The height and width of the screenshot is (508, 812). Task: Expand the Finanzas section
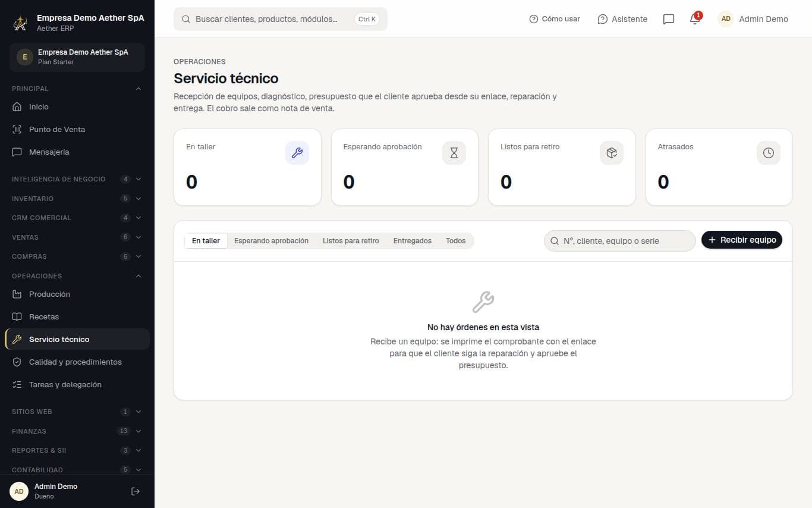[x=77, y=431]
